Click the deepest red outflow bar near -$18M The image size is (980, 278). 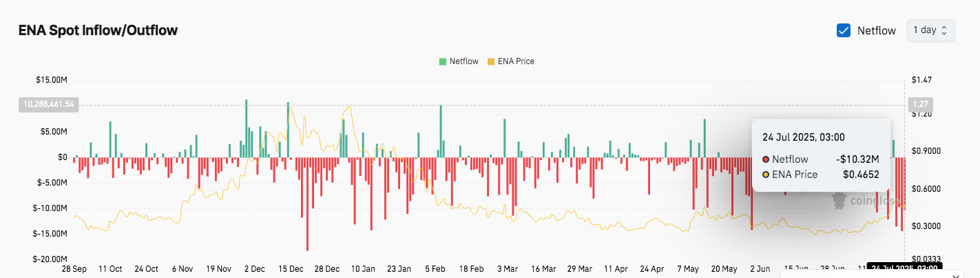307,203
